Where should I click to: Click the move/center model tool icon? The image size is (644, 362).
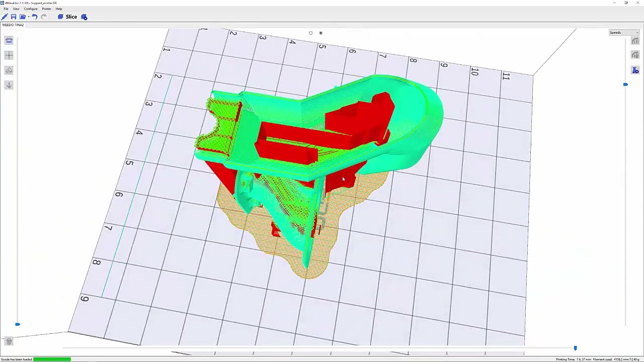tap(9, 55)
